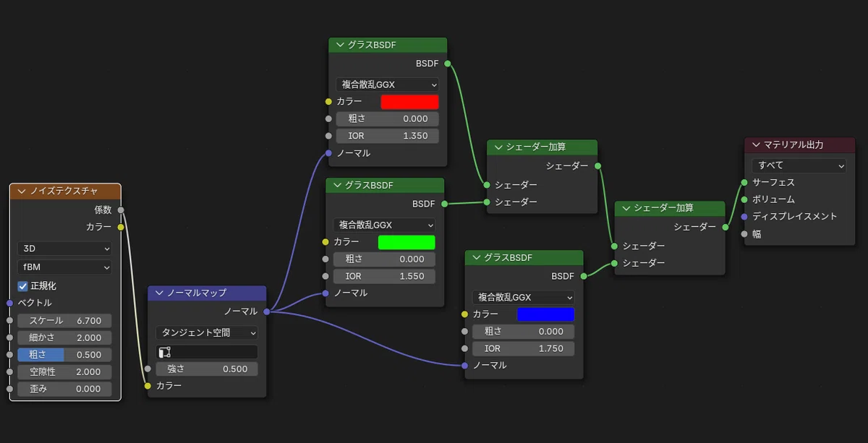Viewport: 868px width, 443px height.
Task: Select the マテリアル出力 node title
Action: click(x=793, y=145)
